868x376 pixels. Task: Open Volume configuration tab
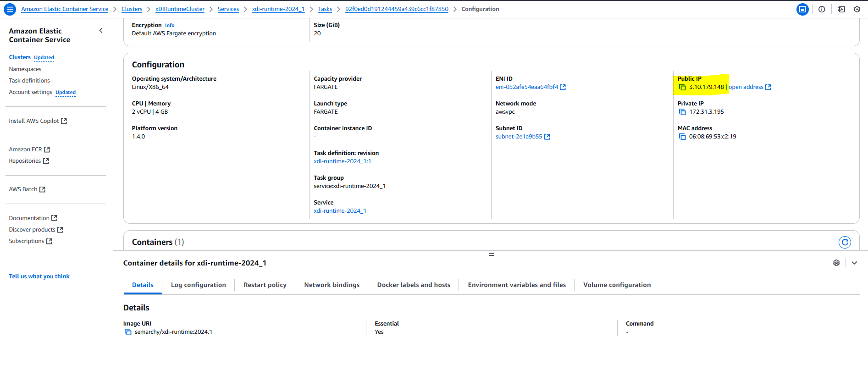pyautogui.click(x=617, y=285)
